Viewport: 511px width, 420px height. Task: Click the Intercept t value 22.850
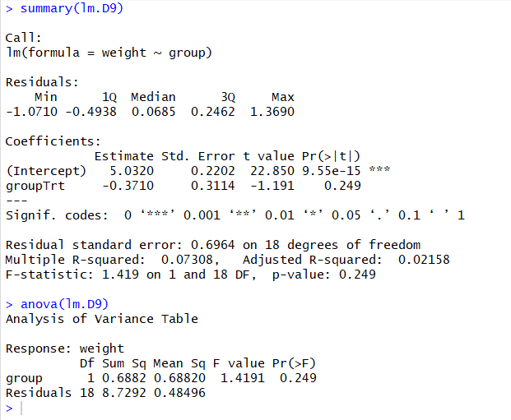[260, 171]
